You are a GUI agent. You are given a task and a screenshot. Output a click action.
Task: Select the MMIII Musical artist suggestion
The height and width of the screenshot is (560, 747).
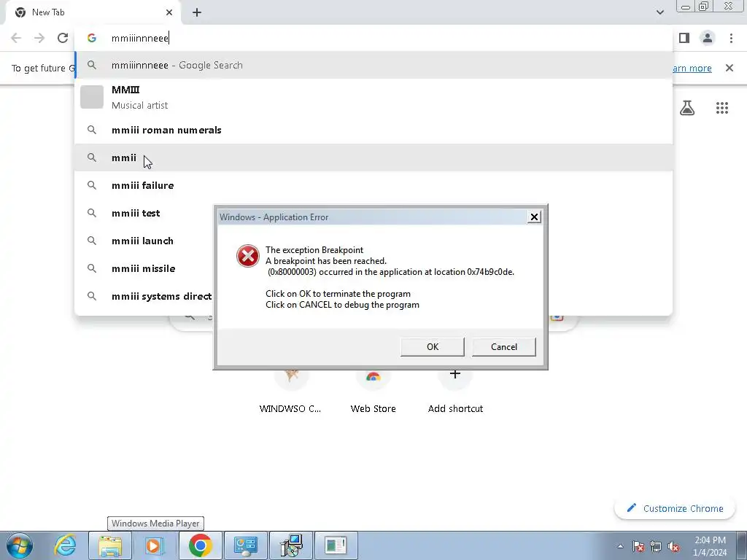click(x=373, y=97)
